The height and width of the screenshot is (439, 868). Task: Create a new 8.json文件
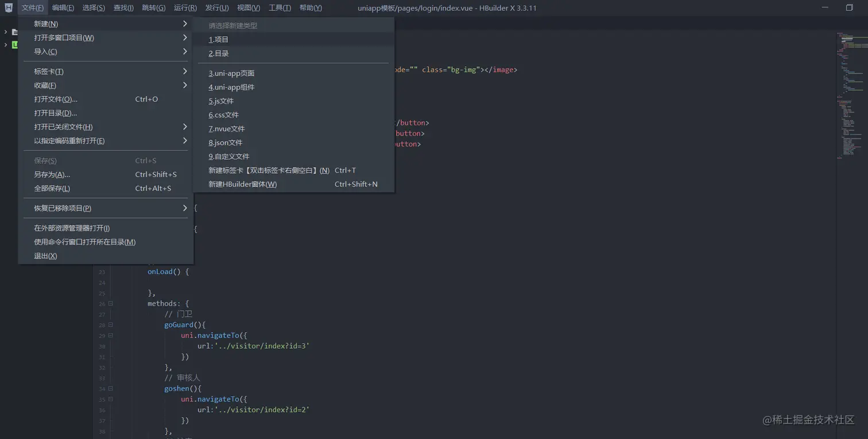tap(294, 142)
